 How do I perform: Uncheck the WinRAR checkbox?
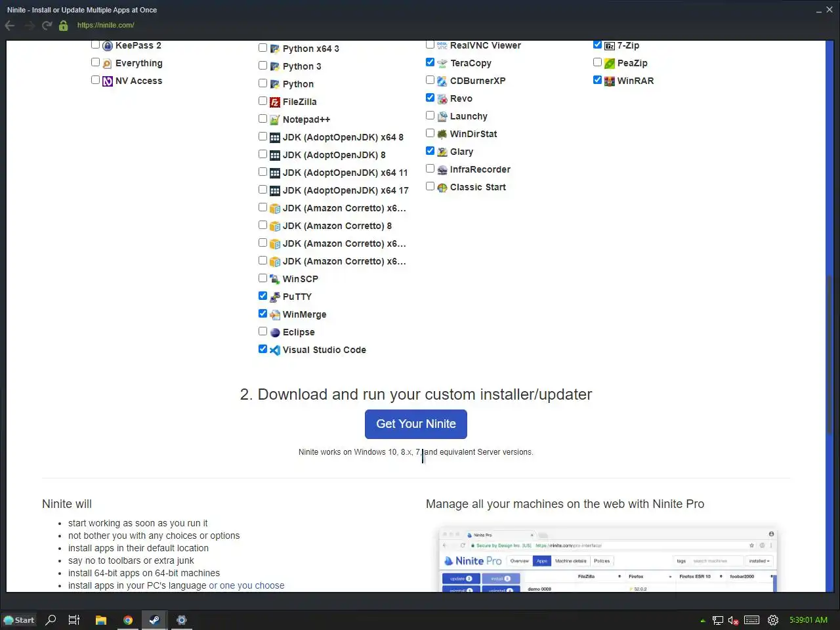click(x=597, y=80)
